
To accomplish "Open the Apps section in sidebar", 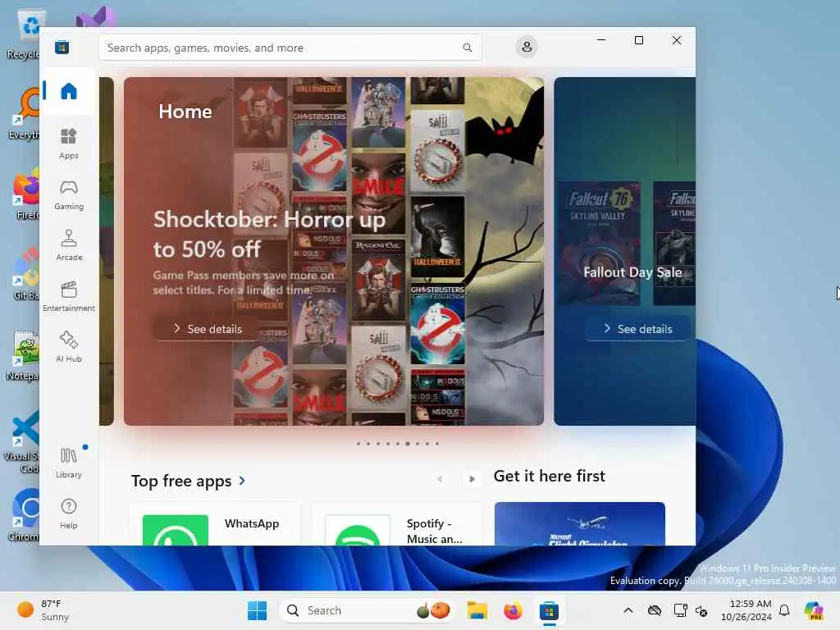I will (69, 144).
